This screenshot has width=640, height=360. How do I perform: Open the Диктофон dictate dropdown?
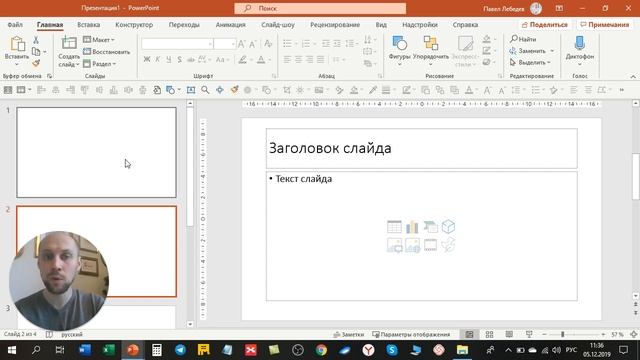(x=580, y=64)
